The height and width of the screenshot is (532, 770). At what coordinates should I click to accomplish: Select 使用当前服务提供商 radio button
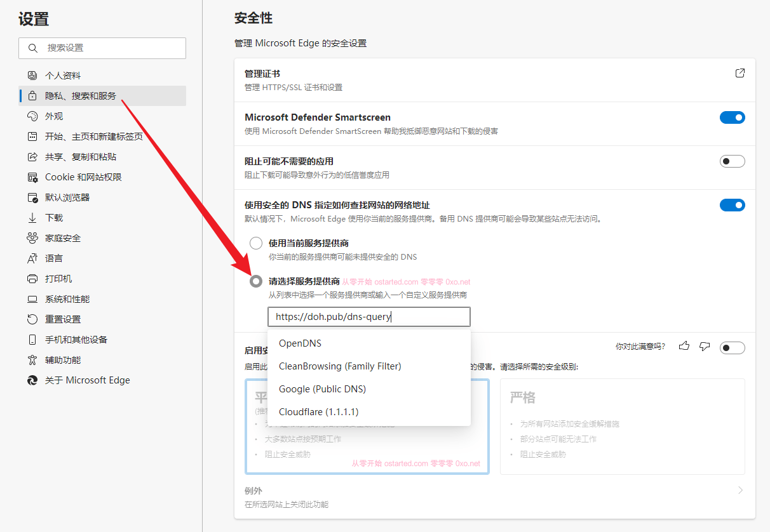click(x=256, y=243)
